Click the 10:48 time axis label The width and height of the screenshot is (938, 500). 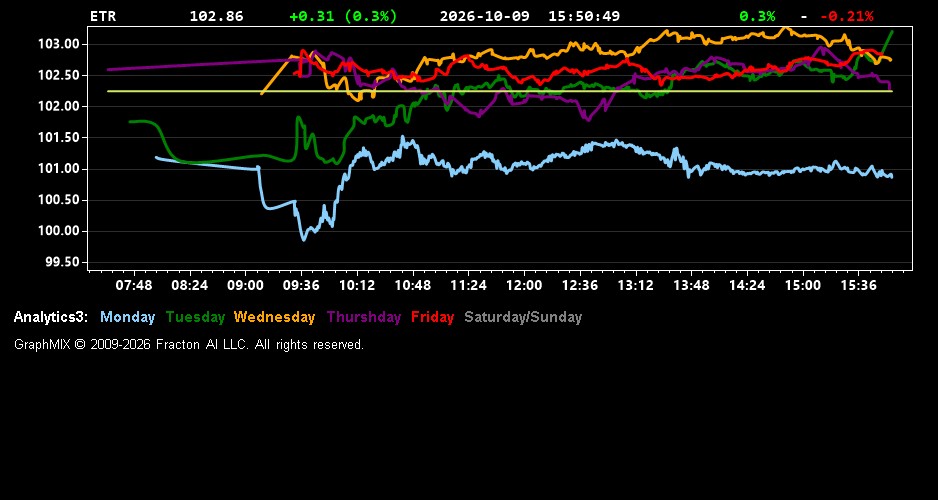[x=413, y=285]
